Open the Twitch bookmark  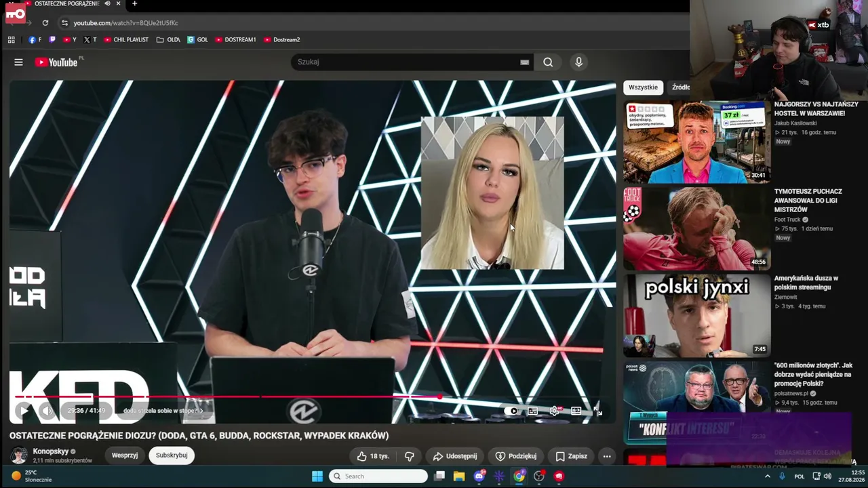tap(52, 40)
